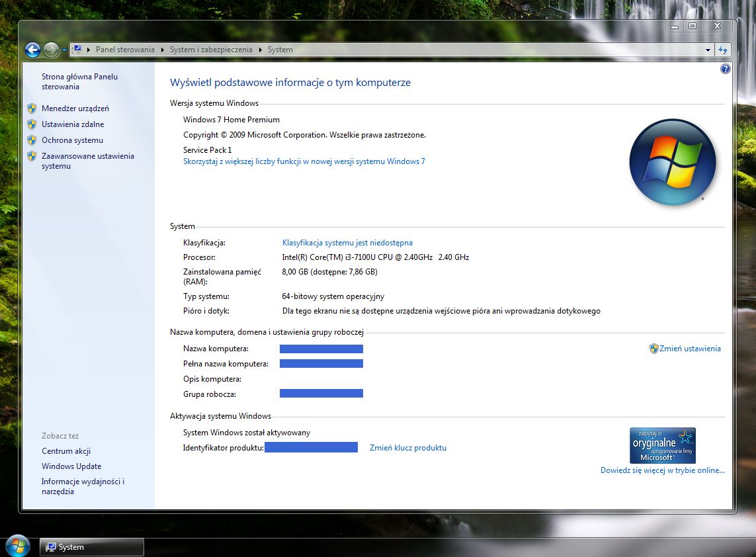This screenshot has width=756, height=557.
Task: Open Informacje wydajności i narzędzia link
Action: (x=83, y=486)
